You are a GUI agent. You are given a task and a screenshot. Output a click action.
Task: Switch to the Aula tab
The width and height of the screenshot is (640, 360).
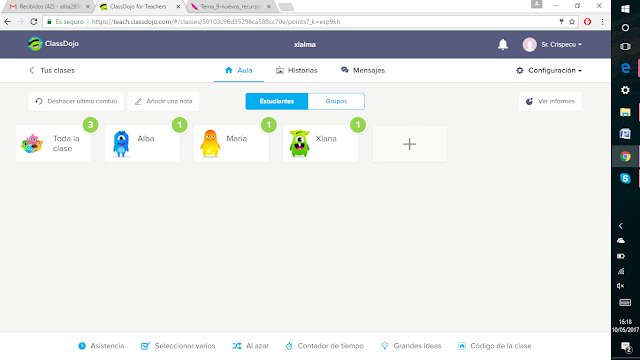click(x=239, y=70)
